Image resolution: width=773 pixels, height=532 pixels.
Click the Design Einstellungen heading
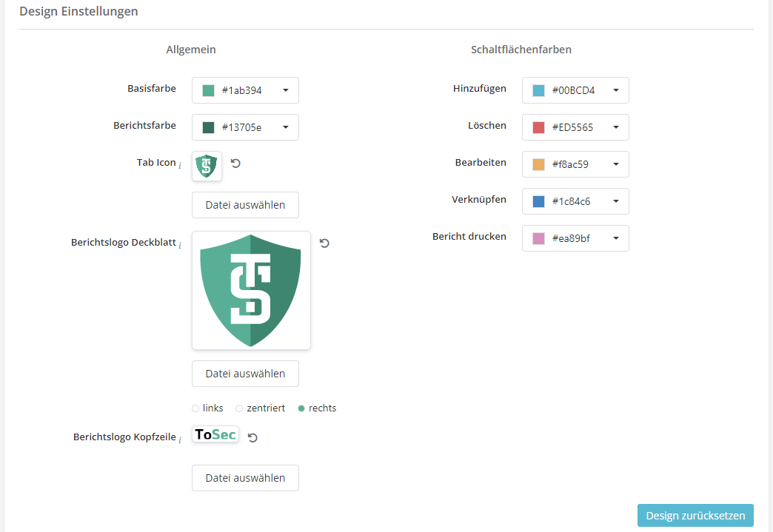pos(79,11)
